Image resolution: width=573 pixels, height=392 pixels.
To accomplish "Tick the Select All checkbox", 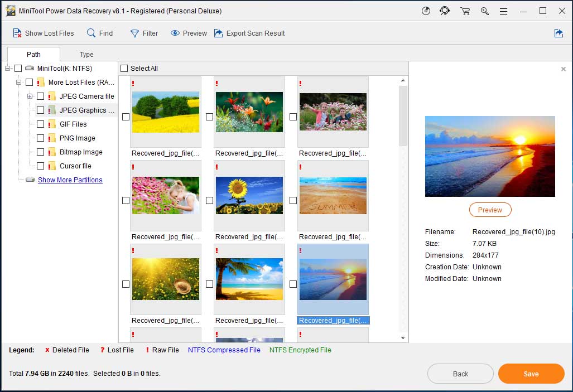I will [x=124, y=69].
